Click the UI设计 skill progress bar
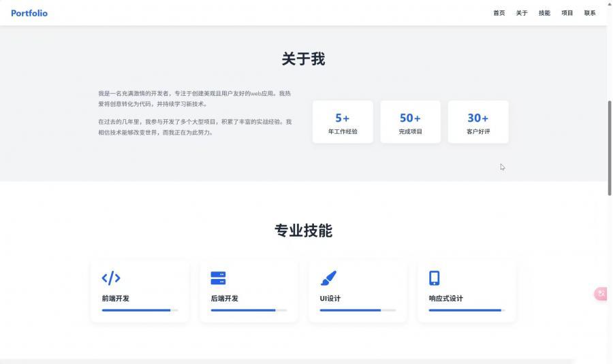Image resolution: width=613 pixels, height=364 pixels. click(x=358, y=310)
